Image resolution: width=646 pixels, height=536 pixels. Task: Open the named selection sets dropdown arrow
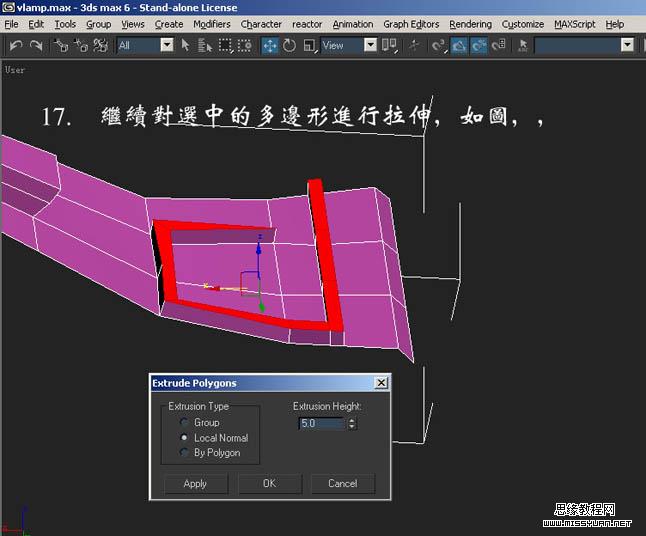pos(627,44)
